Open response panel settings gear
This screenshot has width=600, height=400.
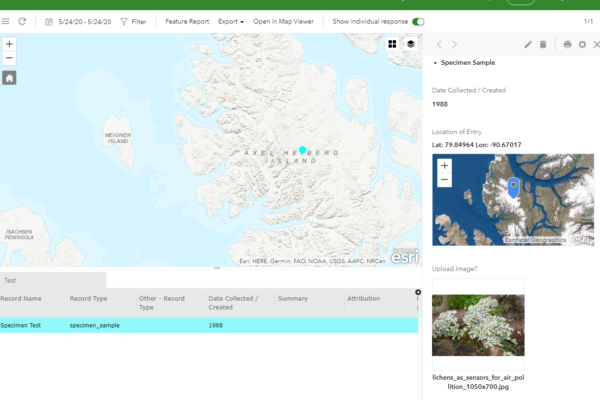pos(583,44)
